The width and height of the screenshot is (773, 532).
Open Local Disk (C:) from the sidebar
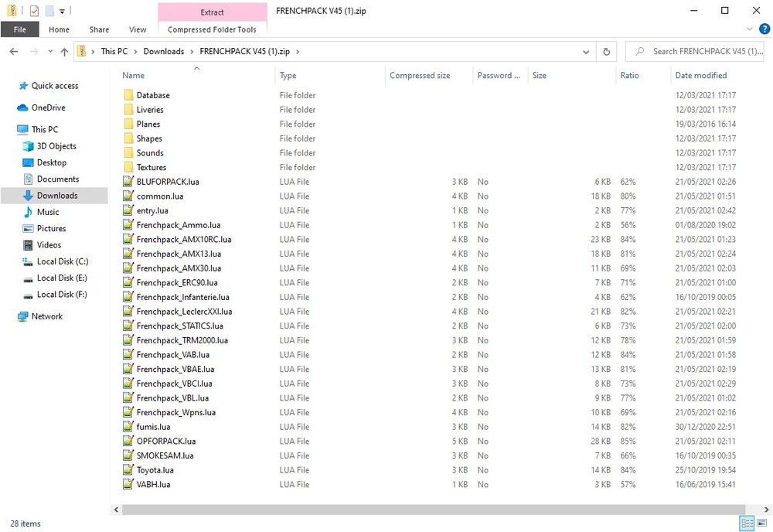(59, 261)
